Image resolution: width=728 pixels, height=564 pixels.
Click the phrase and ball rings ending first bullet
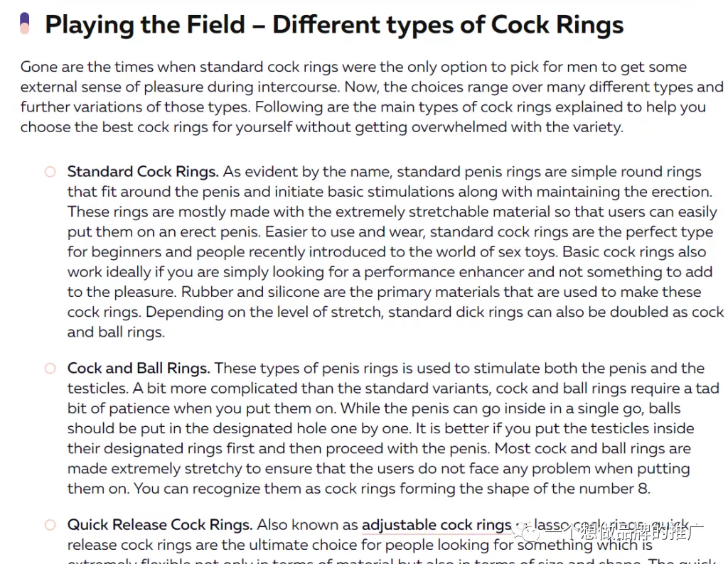pyautogui.click(x=116, y=332)
